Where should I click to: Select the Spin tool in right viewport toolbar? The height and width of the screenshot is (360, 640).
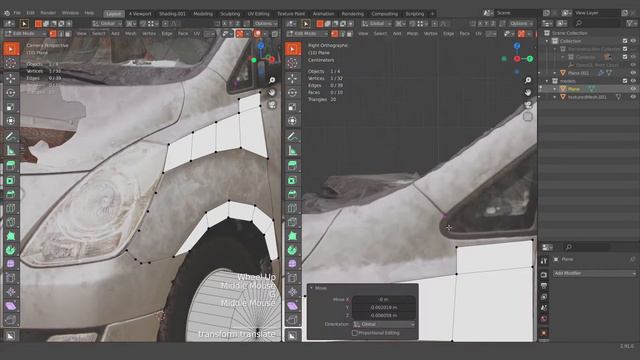pyautogui.click(x=293, y=250)
